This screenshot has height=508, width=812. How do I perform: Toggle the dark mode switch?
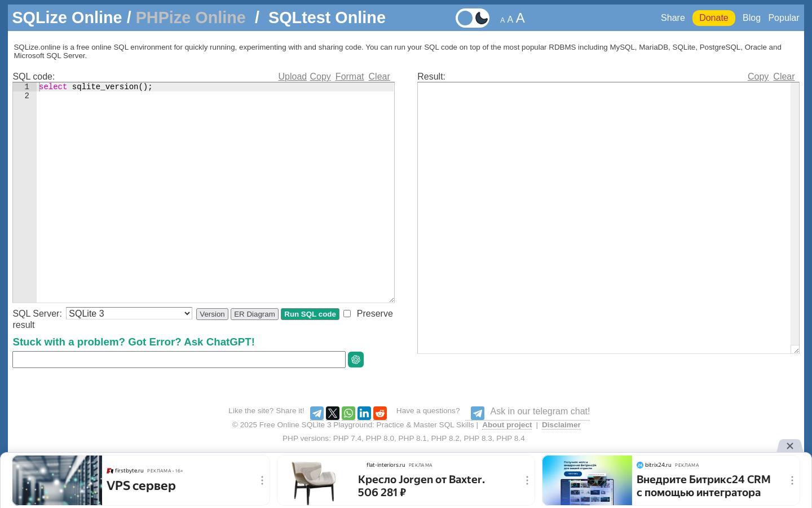click(473, 18)
